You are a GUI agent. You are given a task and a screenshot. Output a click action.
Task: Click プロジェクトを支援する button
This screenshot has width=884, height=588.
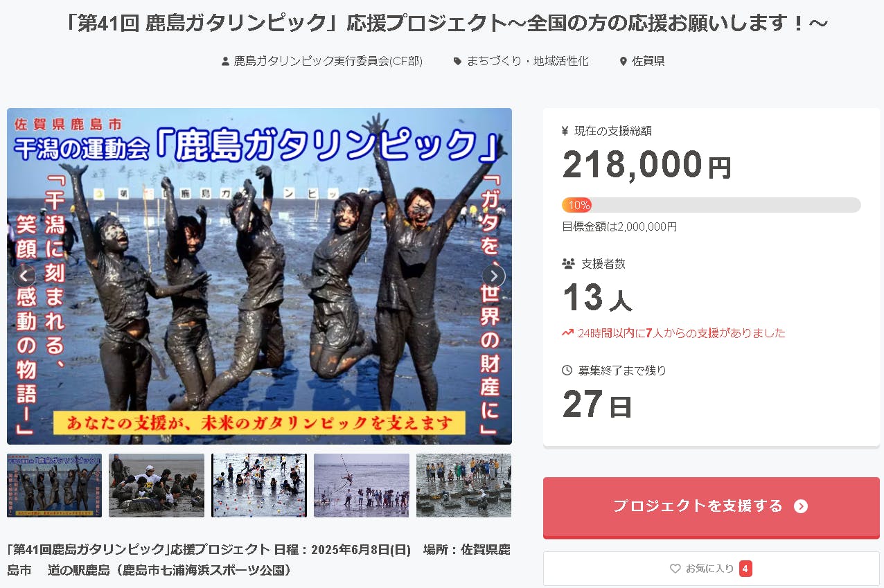coord(711,507)
